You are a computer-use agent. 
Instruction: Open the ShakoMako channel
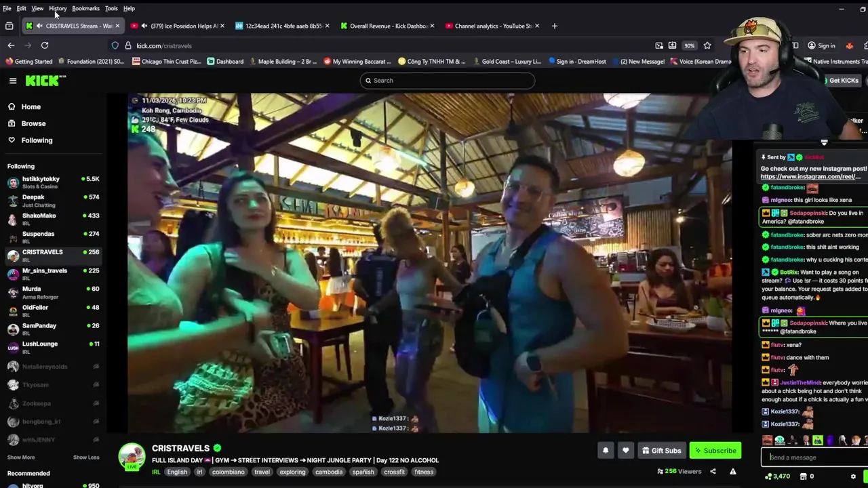coord(53,218)
